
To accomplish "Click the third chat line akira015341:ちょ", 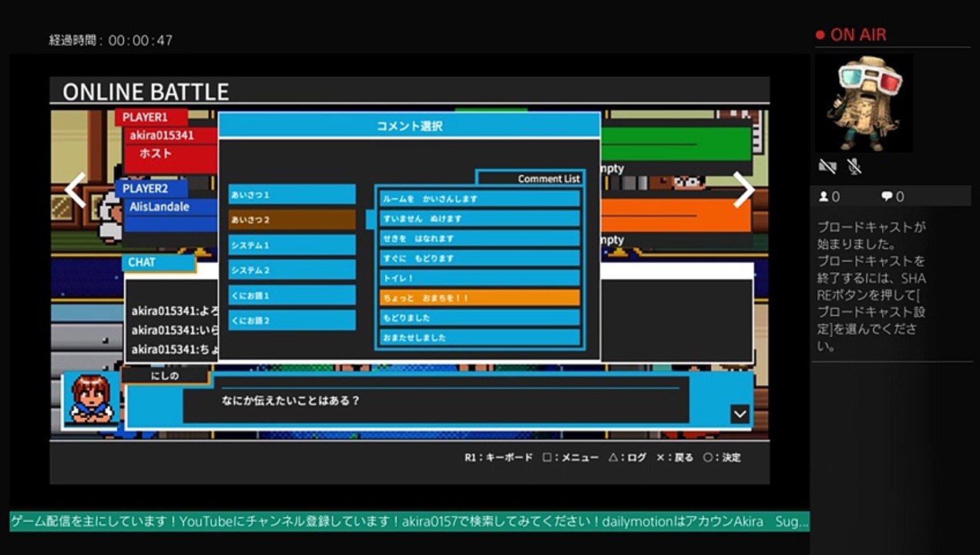I will [x=176, y=349].
